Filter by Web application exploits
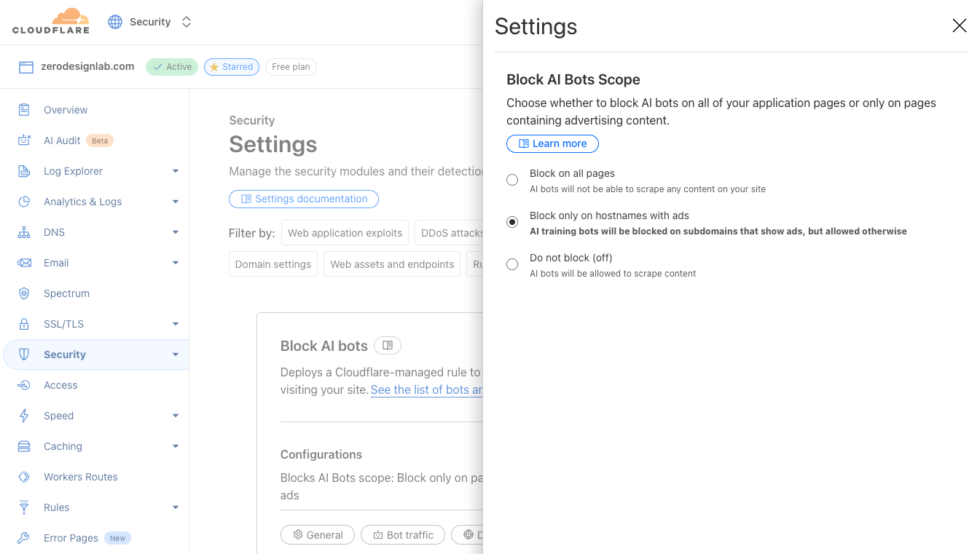 tap(345, 233)
